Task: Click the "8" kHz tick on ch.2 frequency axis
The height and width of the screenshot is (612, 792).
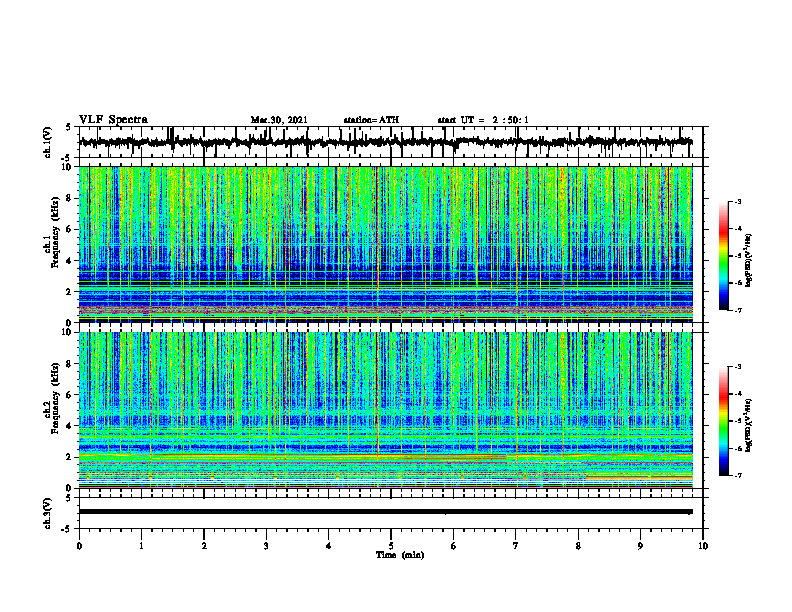Action: [x=70, y=364]
